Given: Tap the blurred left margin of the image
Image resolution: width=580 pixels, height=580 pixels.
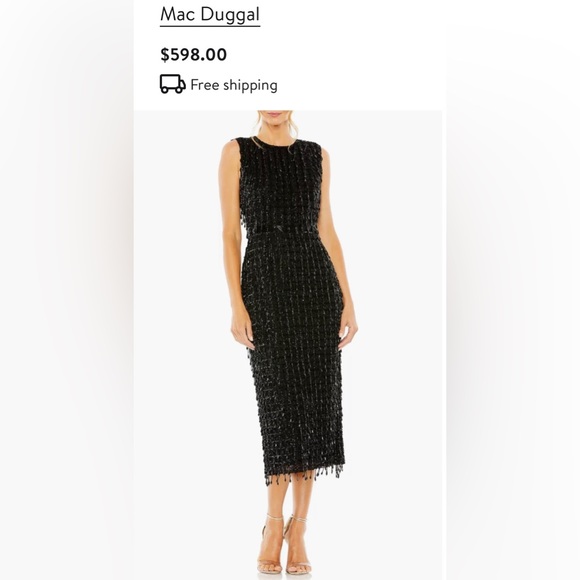Looking at the screenshot, I should (67, 290).
